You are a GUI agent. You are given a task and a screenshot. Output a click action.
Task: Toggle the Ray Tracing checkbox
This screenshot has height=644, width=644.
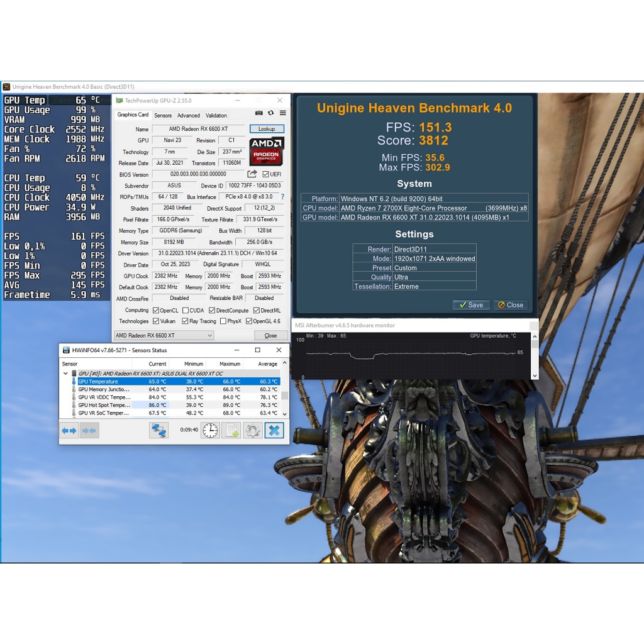click(185, 321)
